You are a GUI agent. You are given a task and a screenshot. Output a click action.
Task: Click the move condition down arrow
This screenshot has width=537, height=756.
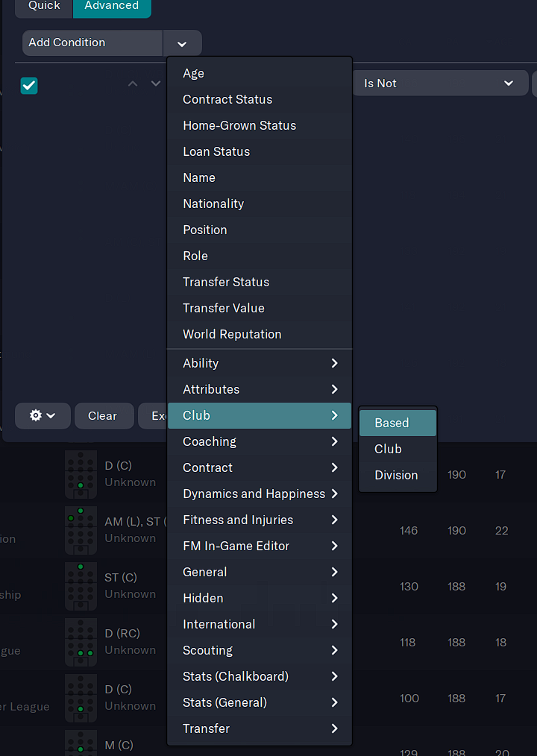[x=155, y=84]
